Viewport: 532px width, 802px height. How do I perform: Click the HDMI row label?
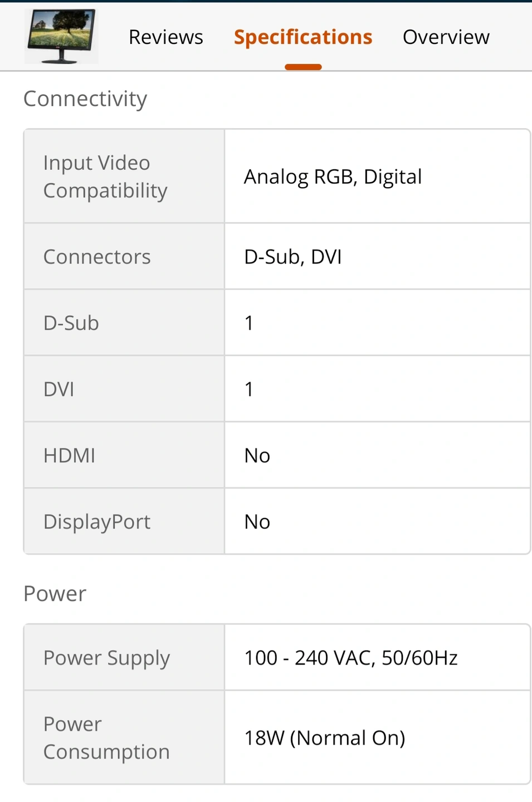pyautogui.click(x=70, y=456)
